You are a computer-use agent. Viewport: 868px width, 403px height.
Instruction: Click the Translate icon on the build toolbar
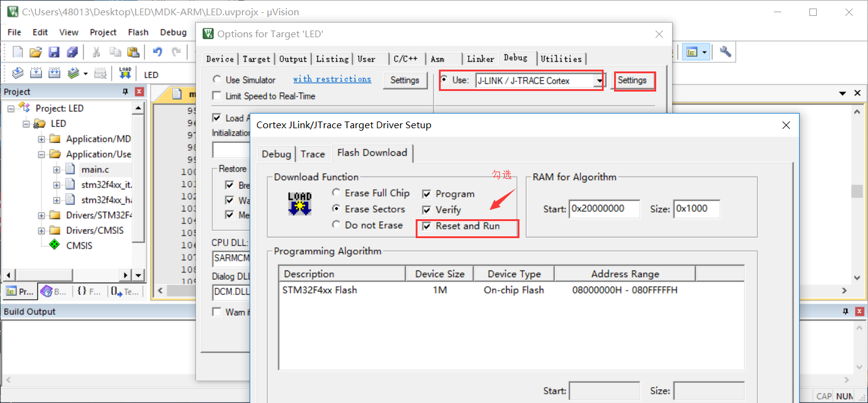(18, 74)
